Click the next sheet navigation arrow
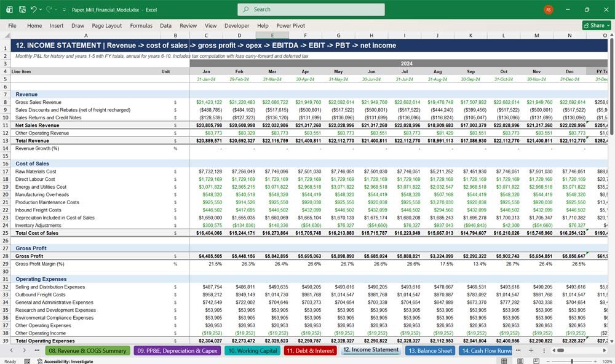The height and width of the screenshot is (364, 615). click(25, 350)
